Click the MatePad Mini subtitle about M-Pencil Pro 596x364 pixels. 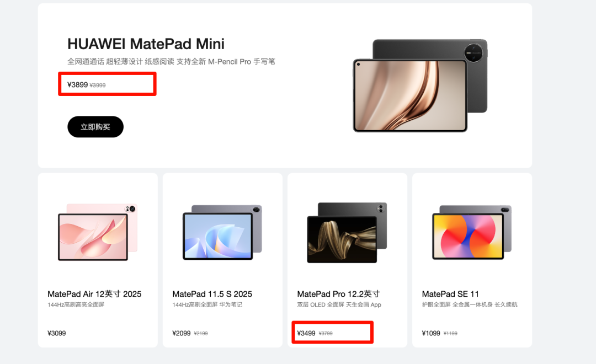[171, 62]
